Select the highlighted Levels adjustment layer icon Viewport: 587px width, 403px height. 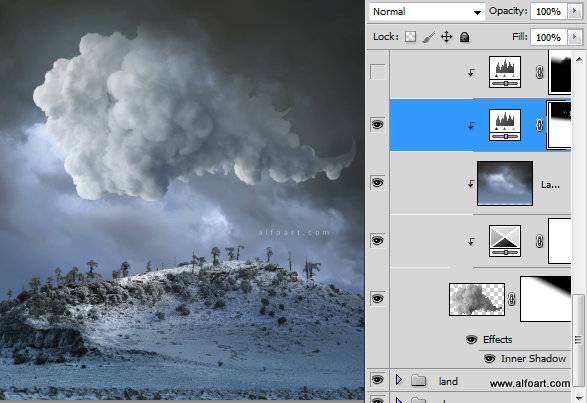(x=505, y=125)
